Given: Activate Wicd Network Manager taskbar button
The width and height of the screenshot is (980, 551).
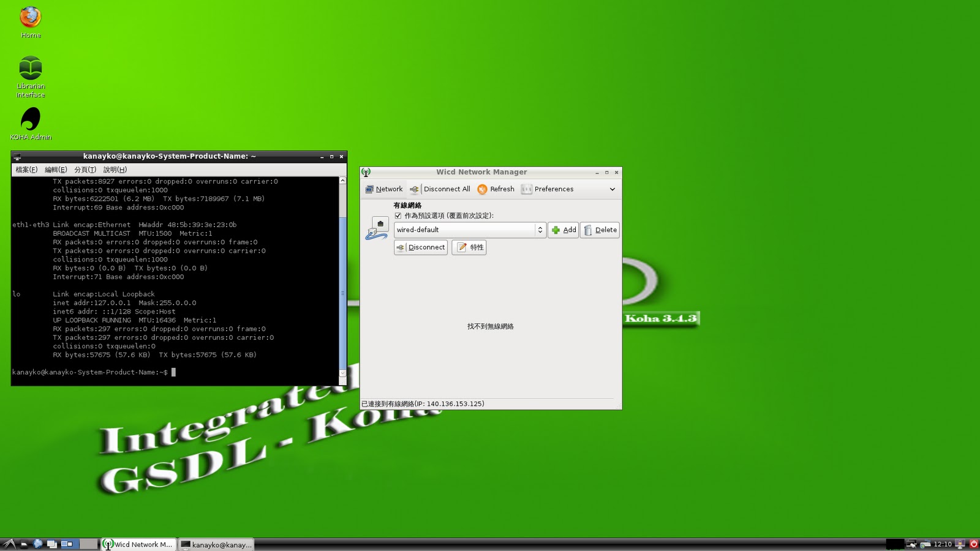Looking at the screenshot, I should (138, 544).
